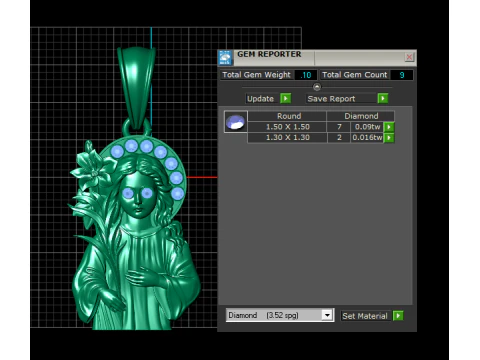Click the 0.016tw weight cell
Viewport: 480px width, 360px height.
(367, 138)
